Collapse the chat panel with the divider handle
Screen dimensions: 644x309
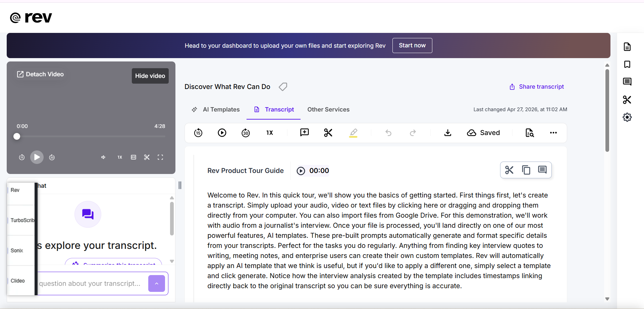point(180,185)
